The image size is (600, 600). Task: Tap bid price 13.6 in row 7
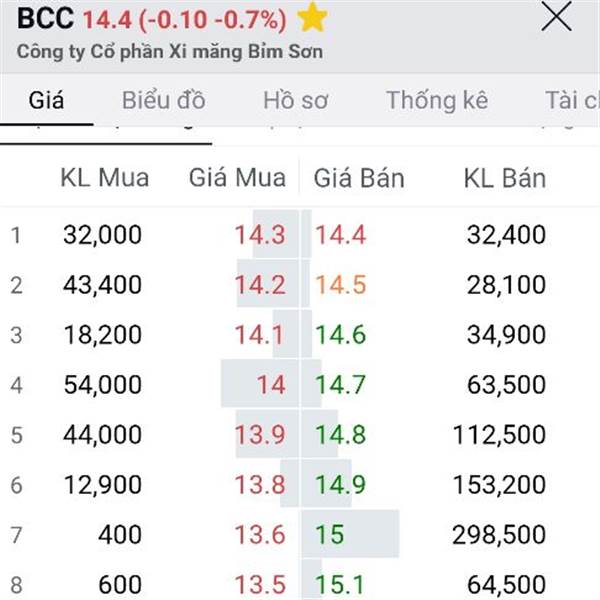point(260,535)
